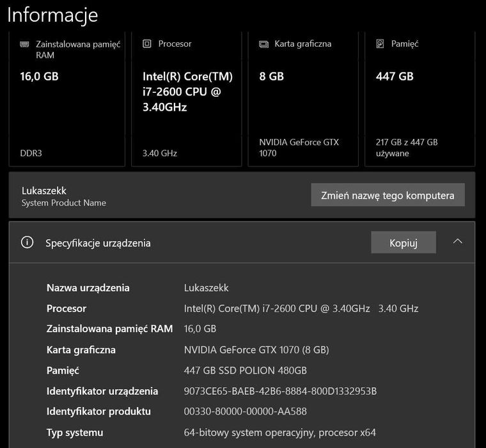
Task: Click the RAM memory icon in the top card
Action: (24, 44)
